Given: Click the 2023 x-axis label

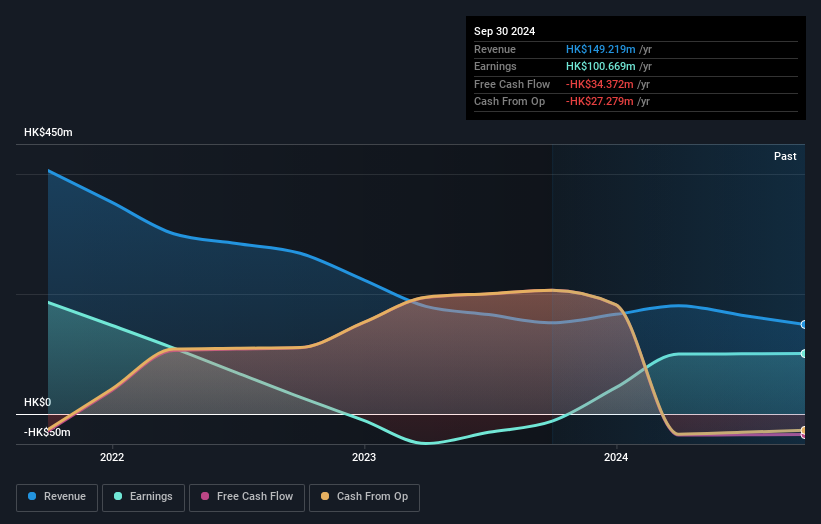Looking at the screenshot, I should (x=364, y=457).
